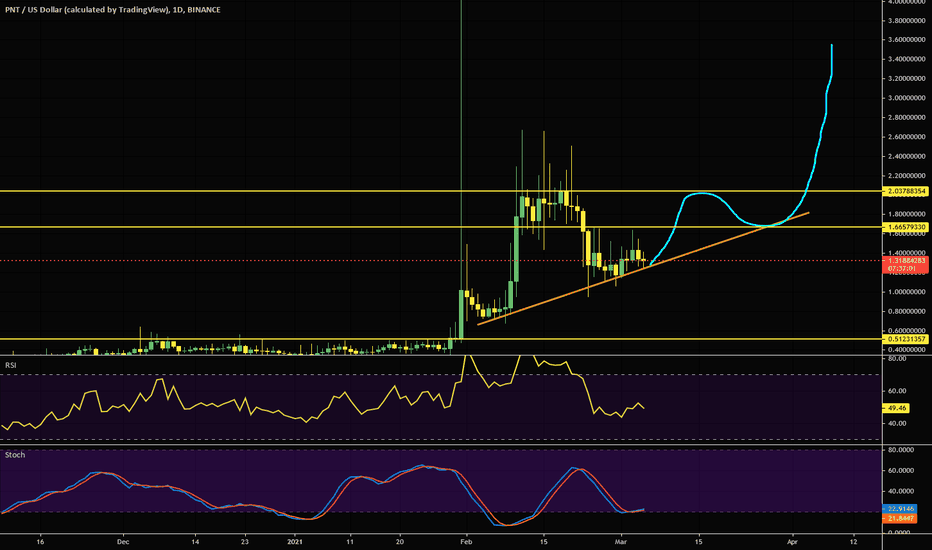This screenshot has width=932, height=550.
Task: Click the PNT / US Dollar symbol title
Action: [87, 10]
